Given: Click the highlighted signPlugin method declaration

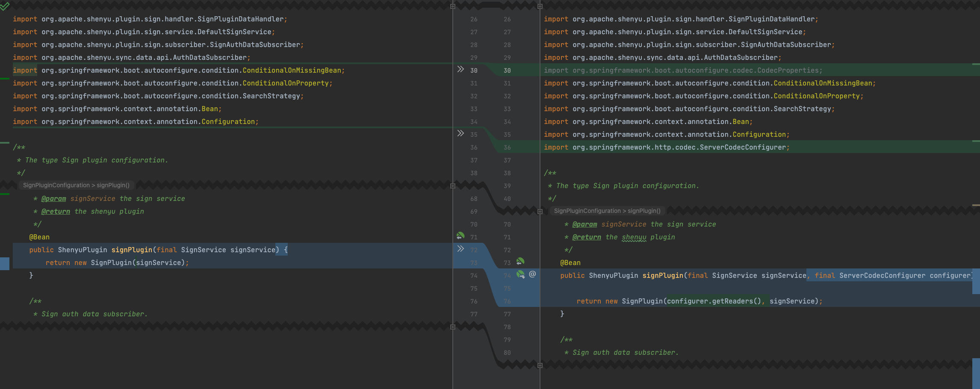Looking at the screenshot, I should (131, 250).
